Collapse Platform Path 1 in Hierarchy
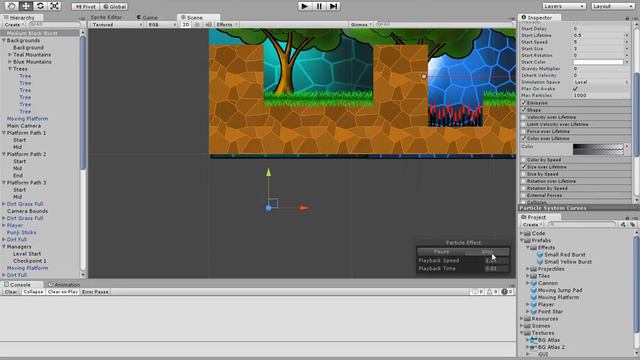The width and height of the screenshot is (640, 360). tap(4, 133)
